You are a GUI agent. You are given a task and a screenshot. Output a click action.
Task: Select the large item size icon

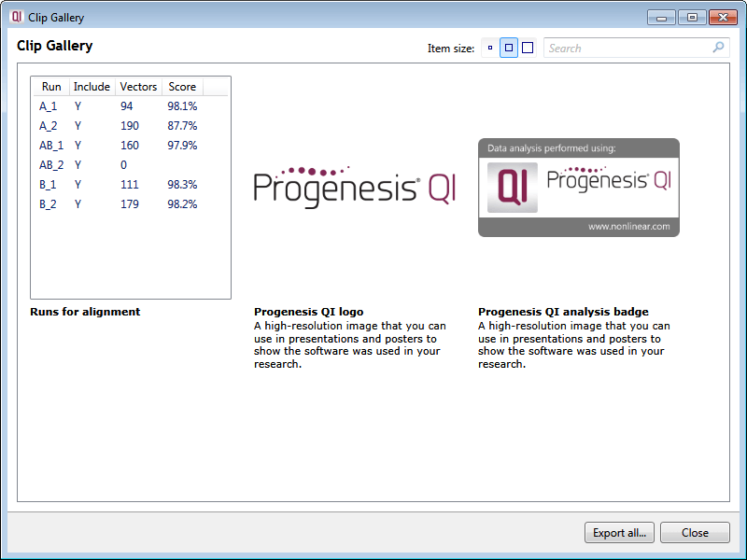pos(528,48)
